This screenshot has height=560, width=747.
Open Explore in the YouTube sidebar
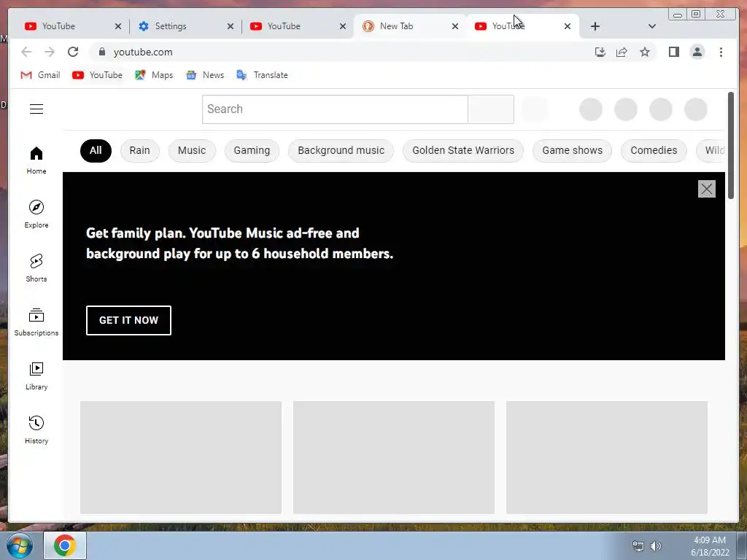click(x=36, y=214)
